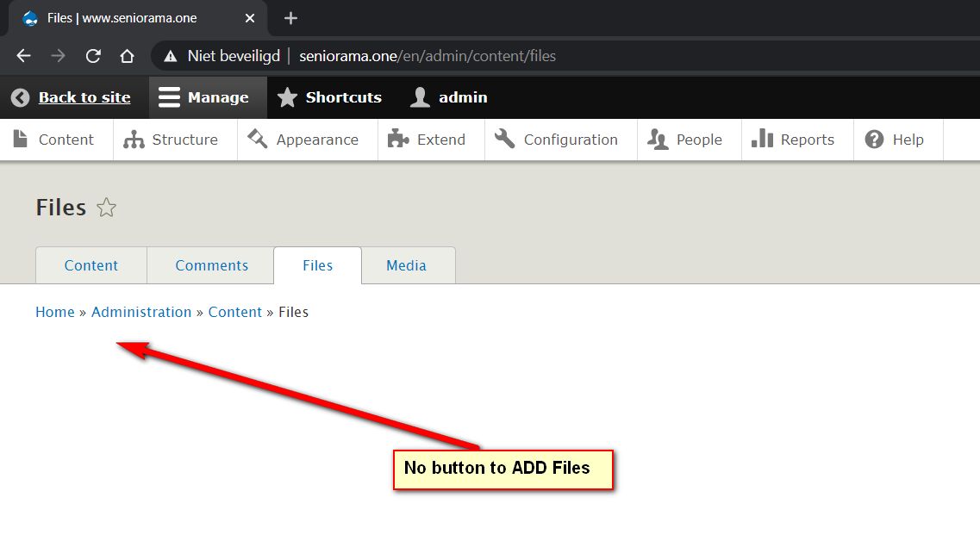Click the Drupal favicon on the tab
Image resolution: width=980 pixels, height=547 pixels.
click(x=29, y=18)
